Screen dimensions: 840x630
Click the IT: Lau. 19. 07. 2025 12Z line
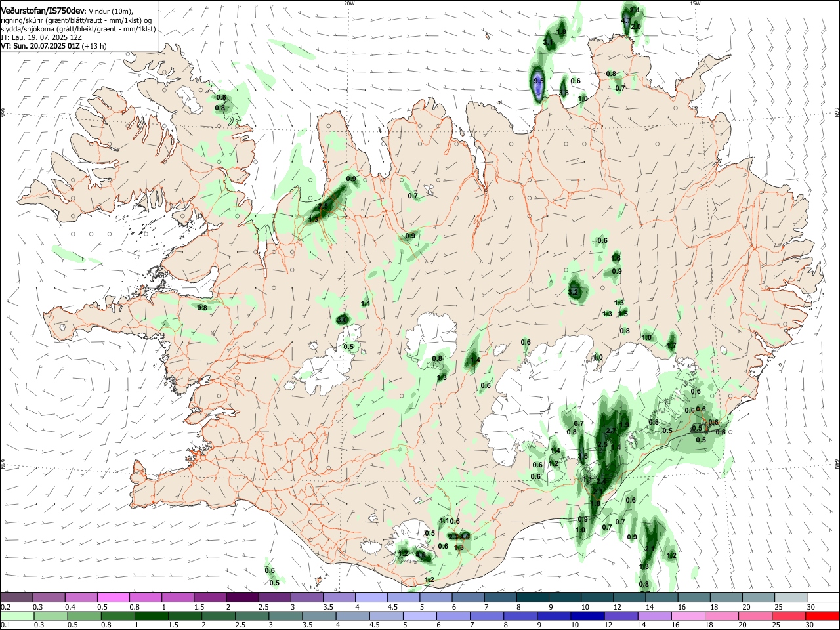[41, 37]
